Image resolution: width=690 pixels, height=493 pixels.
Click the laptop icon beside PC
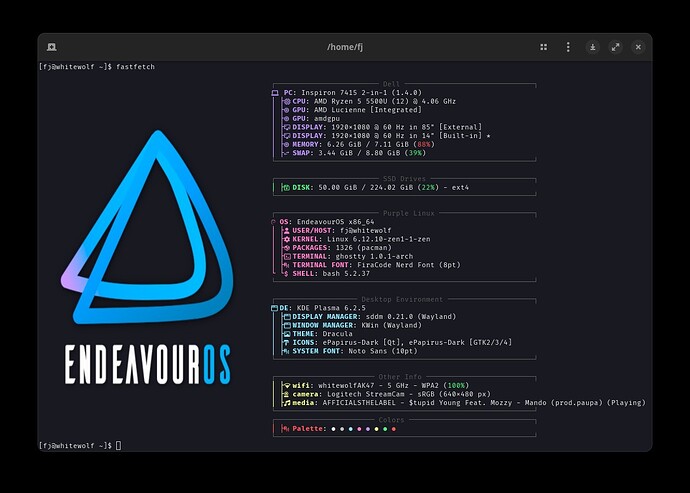[276, 92]
